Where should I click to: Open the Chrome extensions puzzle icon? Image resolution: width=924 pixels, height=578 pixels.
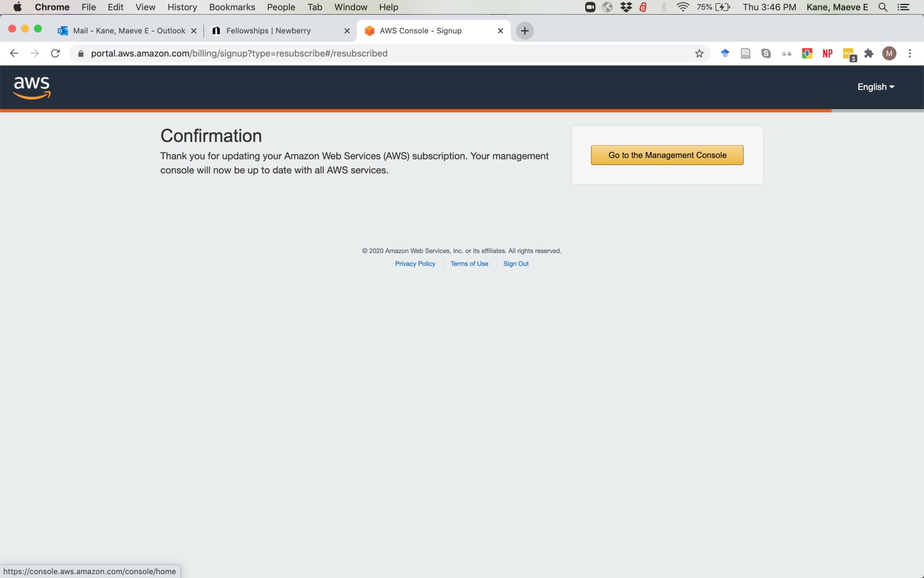tap(868, 54)
